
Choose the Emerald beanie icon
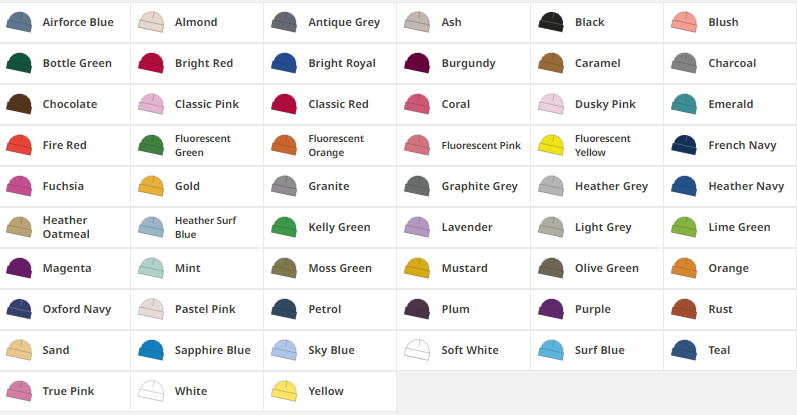click(684, 104)
